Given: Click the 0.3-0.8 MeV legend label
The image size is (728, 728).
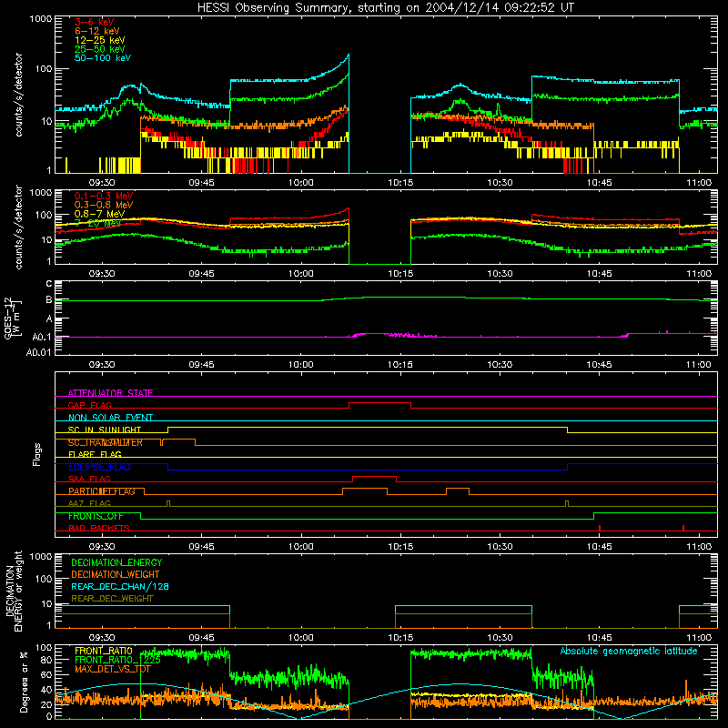Looking at the screenshot, I should (104, 205).
